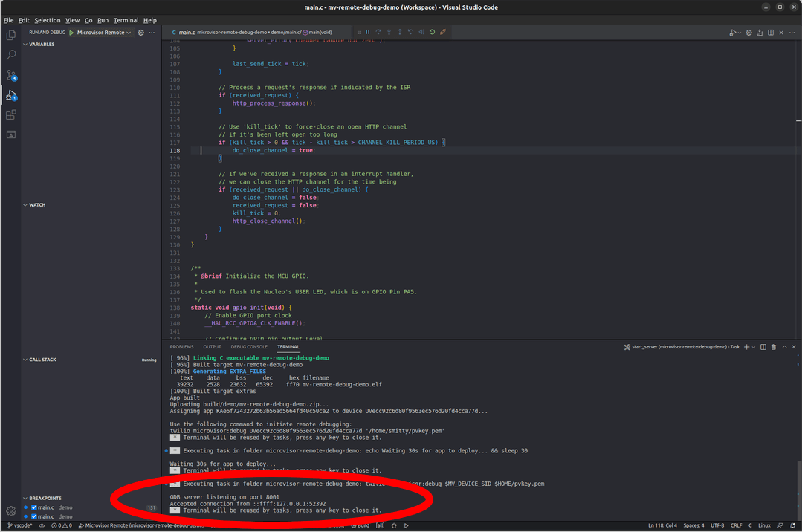Select the Step Over debug icon
This screenshot has height=532, width=802.
(378, 32)
